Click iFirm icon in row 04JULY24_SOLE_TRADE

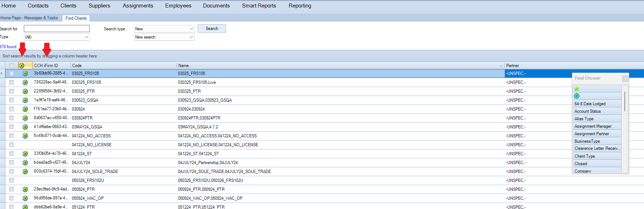pyautogui.click(x=25, y=172)
